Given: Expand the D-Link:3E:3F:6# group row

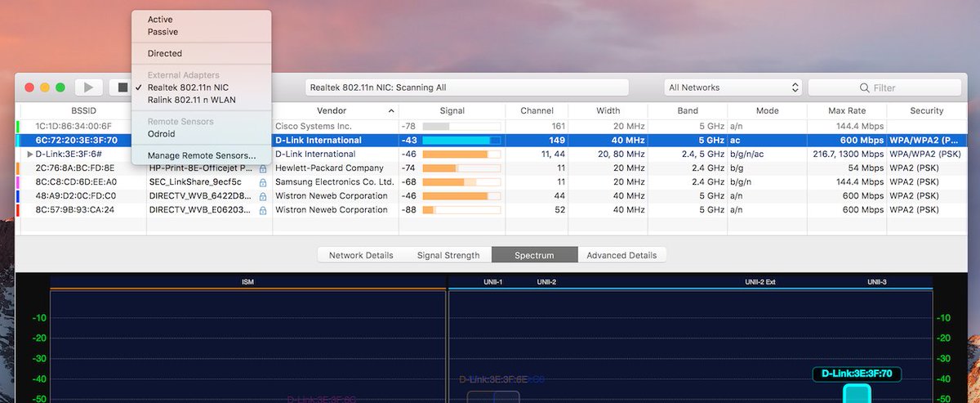Looking at the screenshot, I should [x=30, y=154].
